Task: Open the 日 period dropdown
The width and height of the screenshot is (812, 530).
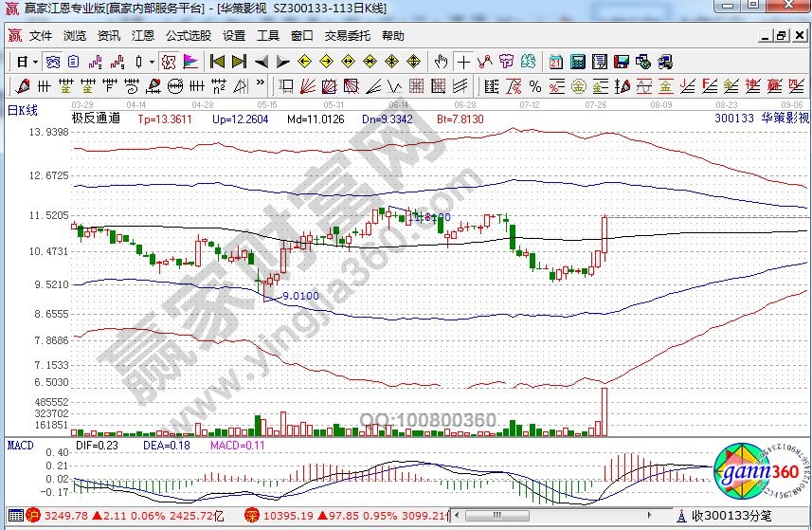Action: tap(27, 62)
